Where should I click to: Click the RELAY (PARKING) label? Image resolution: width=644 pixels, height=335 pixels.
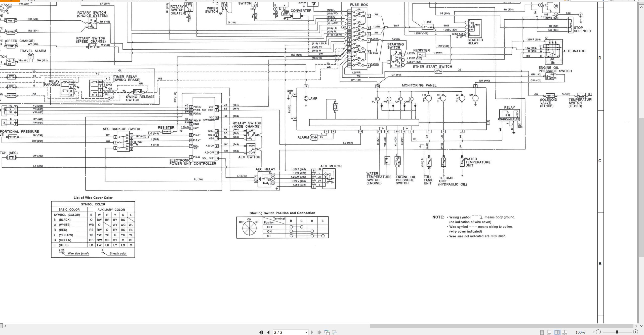(51, 83)
